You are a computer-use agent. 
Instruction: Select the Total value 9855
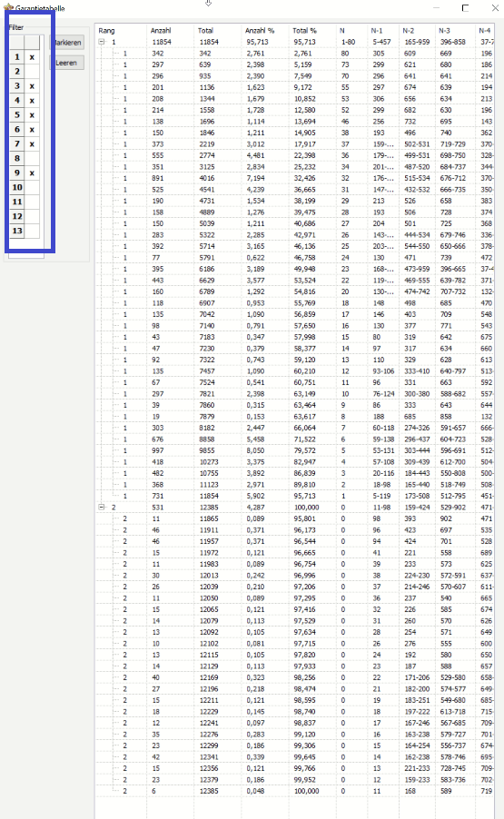tap(207, 450)
